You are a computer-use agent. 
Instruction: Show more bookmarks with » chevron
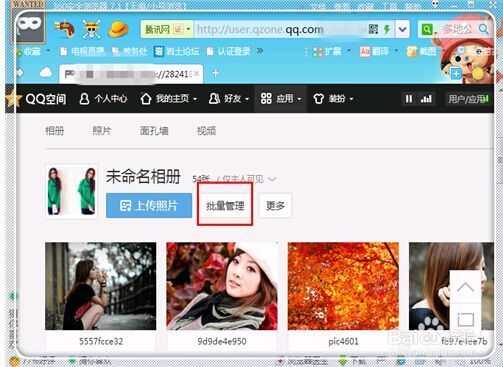point(260,51)
